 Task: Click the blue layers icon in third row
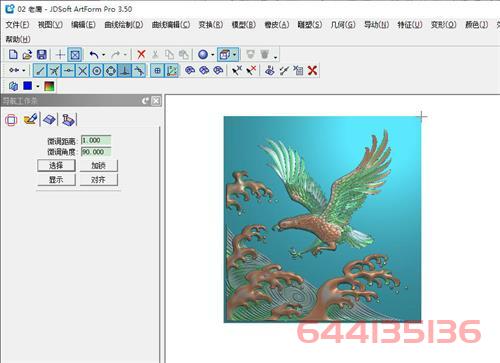click(13, 86)
